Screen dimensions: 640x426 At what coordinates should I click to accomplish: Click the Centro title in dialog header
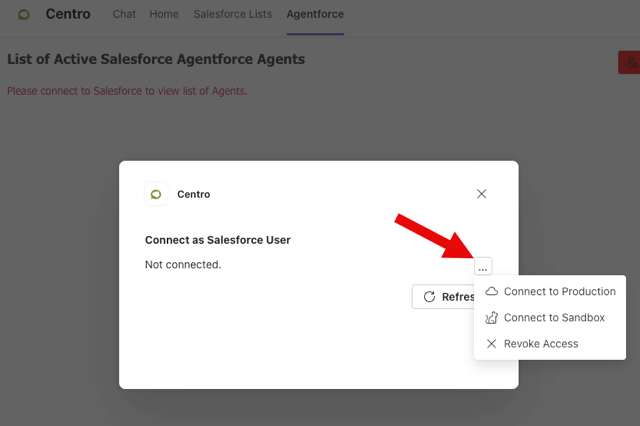[193, 194]
